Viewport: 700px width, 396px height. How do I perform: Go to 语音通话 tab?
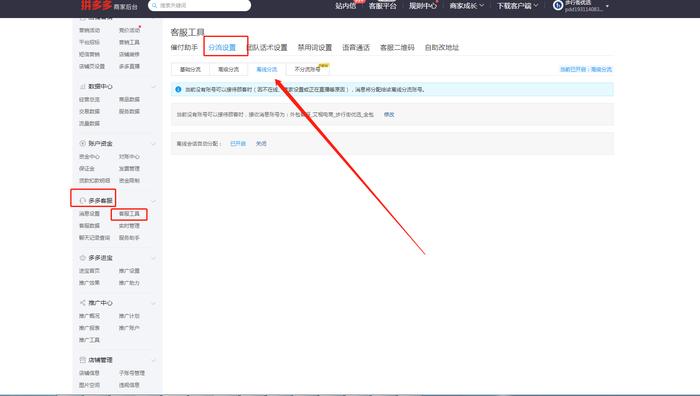(356, 47)
